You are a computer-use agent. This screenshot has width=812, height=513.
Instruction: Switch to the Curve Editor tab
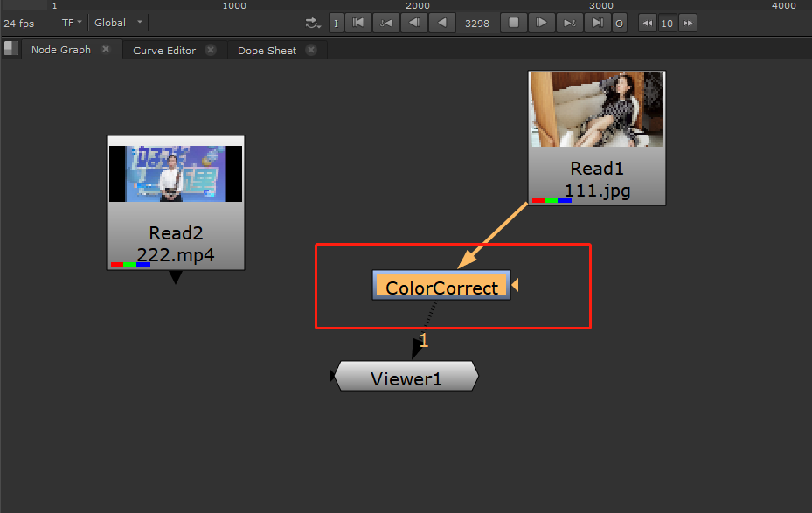tap(164, 51)
